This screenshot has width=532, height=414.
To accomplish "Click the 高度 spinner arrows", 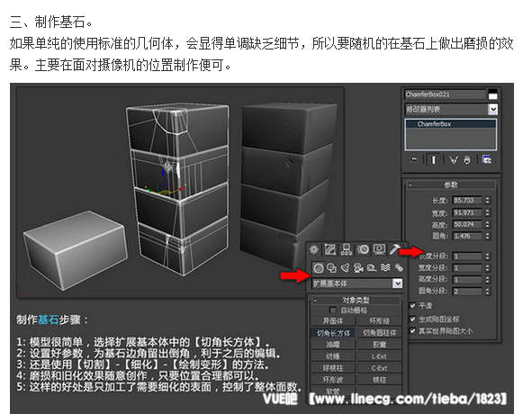I will 487,224.
